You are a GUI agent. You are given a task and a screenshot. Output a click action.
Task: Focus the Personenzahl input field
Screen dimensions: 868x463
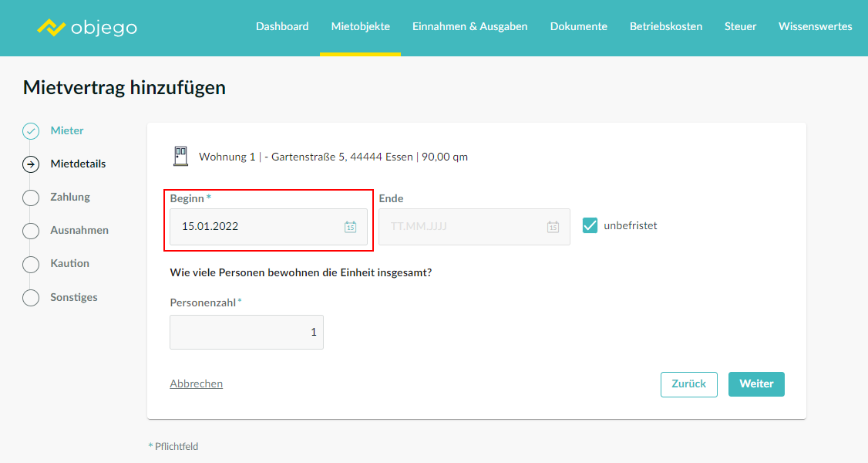(246, 332)
